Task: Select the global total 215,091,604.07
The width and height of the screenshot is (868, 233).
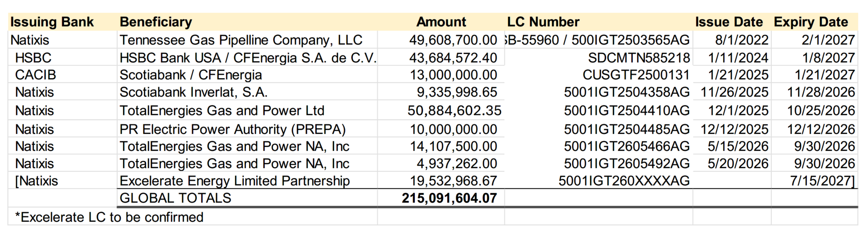Action: (449, 198)
